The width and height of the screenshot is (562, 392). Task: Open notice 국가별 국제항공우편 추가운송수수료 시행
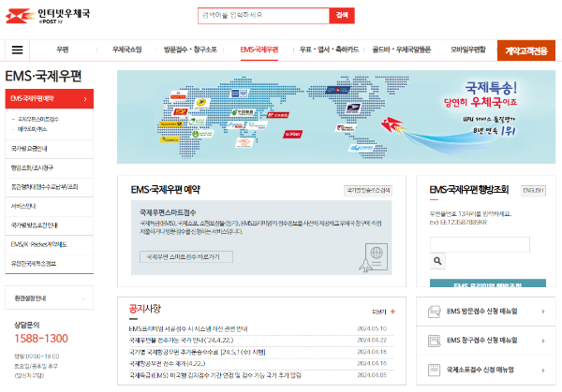[x=197, y=352]
